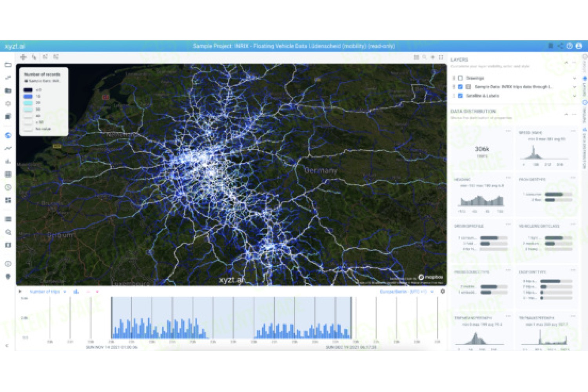The image size is (588, 392).
Task: Click the blue 10 legend swatch
Action: [x=28, y=96]
